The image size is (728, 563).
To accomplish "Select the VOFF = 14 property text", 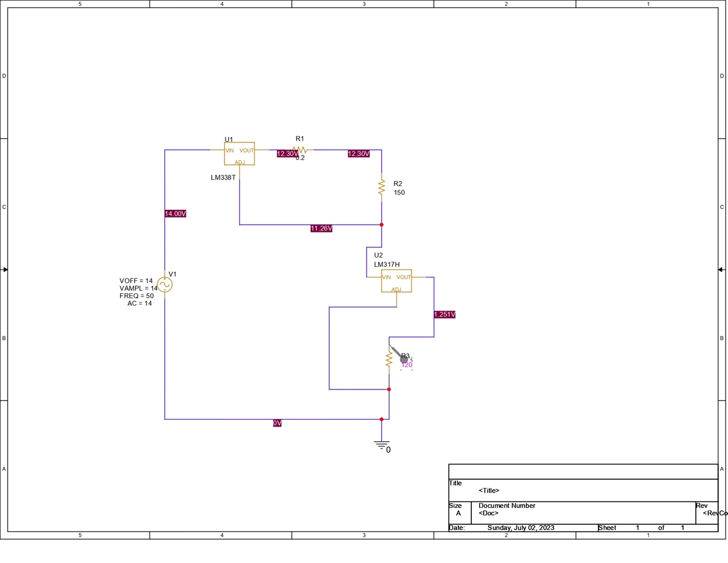I will tap(136, 281).
